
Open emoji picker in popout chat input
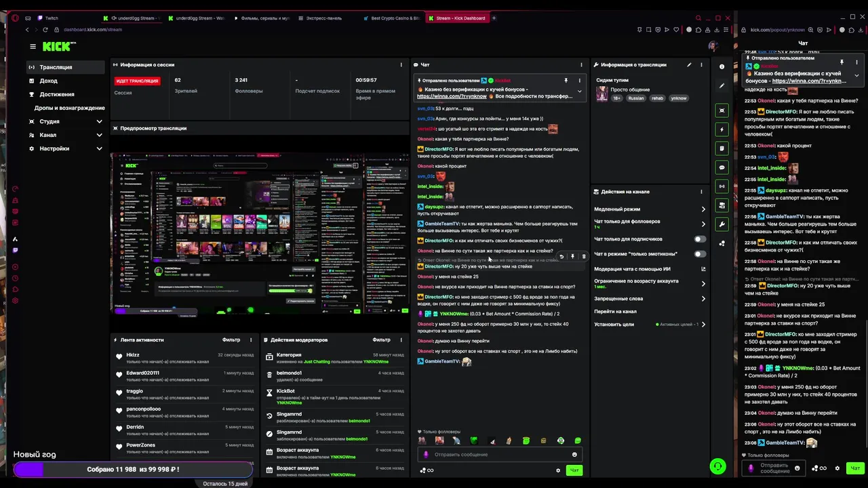(x=797, y=468)
